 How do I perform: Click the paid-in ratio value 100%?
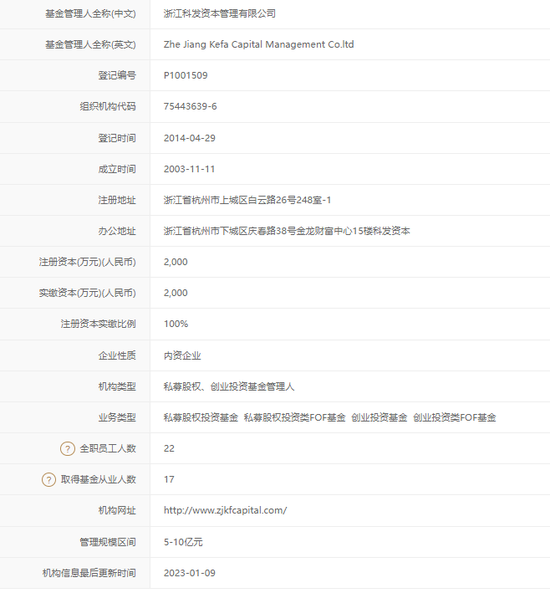(176, 324)
